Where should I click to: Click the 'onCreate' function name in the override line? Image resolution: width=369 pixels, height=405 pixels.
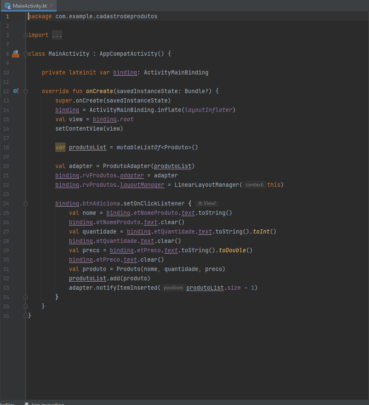(x=99, y=91)
